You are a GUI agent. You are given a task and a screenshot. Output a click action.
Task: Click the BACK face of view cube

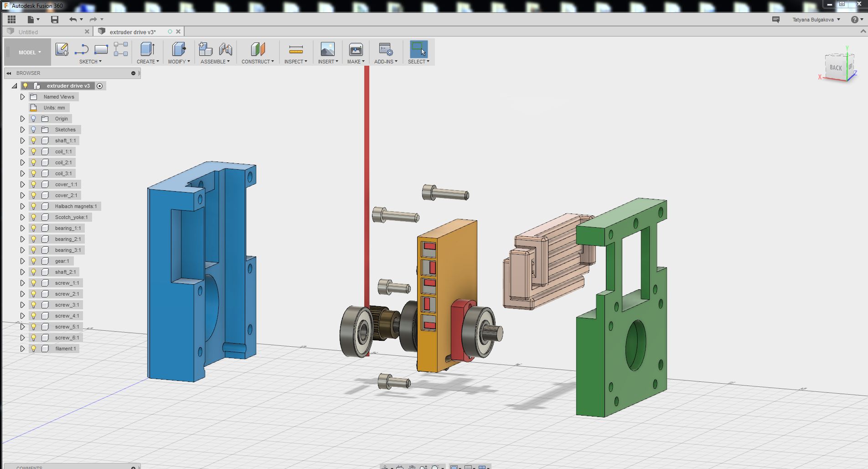(x=835, y=68)
